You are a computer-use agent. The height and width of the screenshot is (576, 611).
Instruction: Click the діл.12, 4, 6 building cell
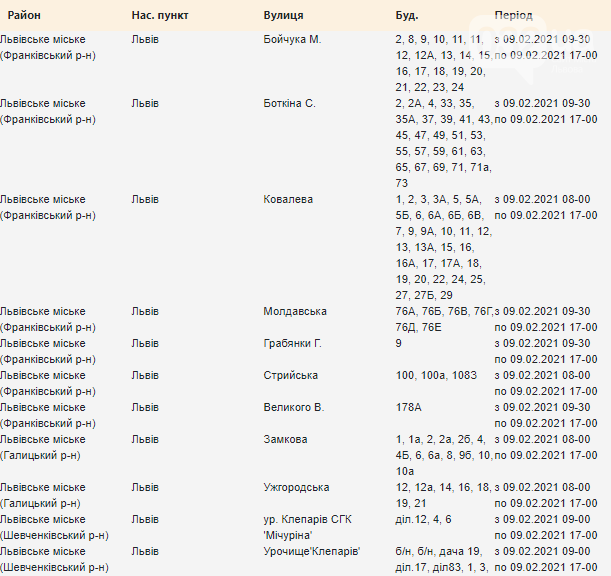point(423,519)
